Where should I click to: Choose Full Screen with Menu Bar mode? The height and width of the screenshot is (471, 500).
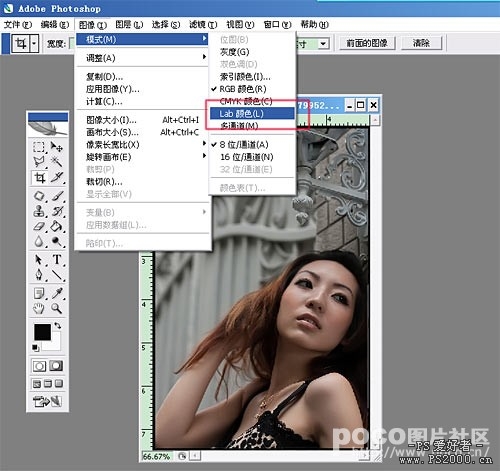click(x=48, y=384)
